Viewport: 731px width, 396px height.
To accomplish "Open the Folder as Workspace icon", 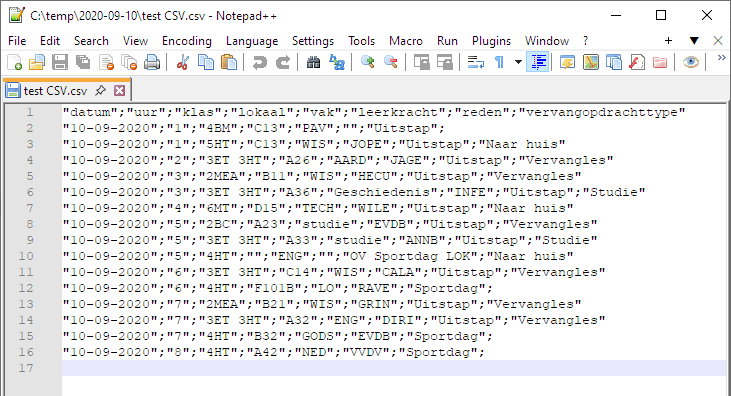I will coord(660,62).
